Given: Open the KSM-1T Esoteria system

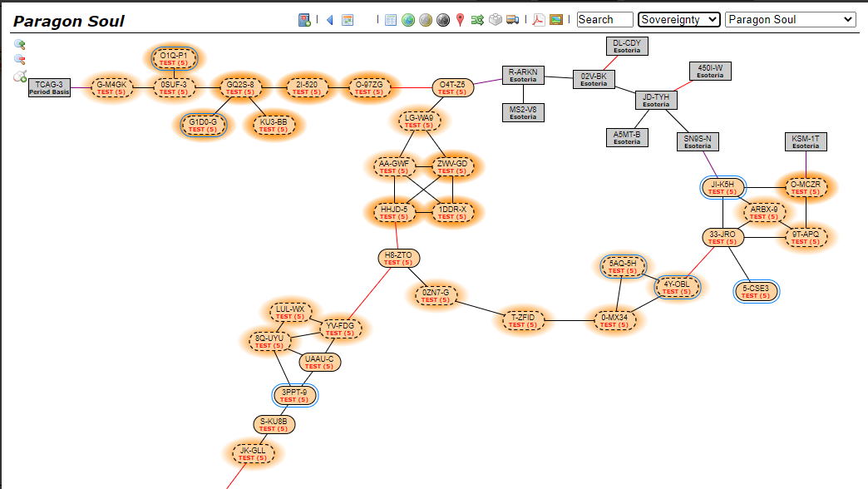Looking at the screenshot, I should tap(806, 141).
